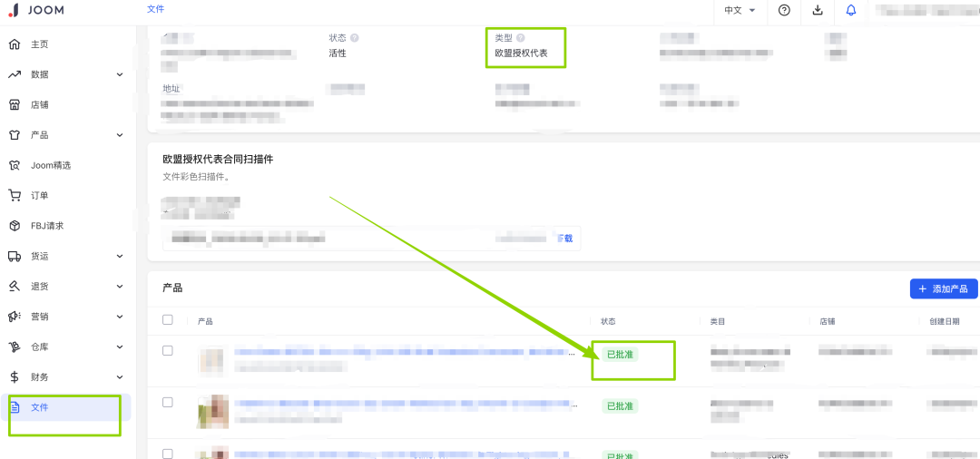Click the 地址 field label
Screen dimensions: 980x459
tap(171, 89)
